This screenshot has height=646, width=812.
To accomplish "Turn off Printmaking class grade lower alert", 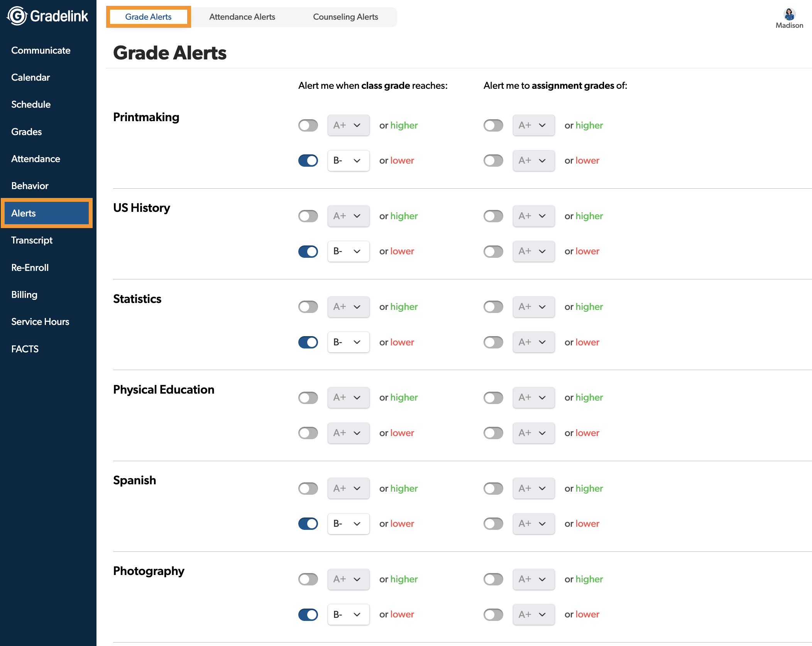I will pos(308,161).
